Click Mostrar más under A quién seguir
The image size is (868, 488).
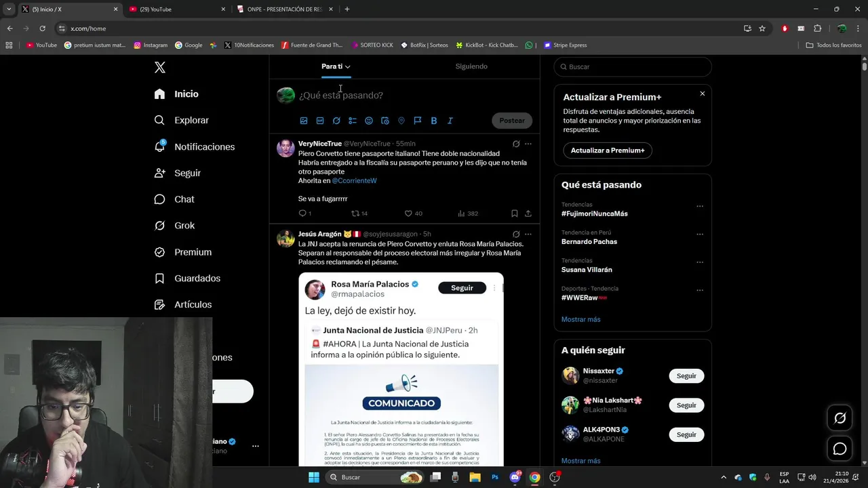click(x=580, y=461)
